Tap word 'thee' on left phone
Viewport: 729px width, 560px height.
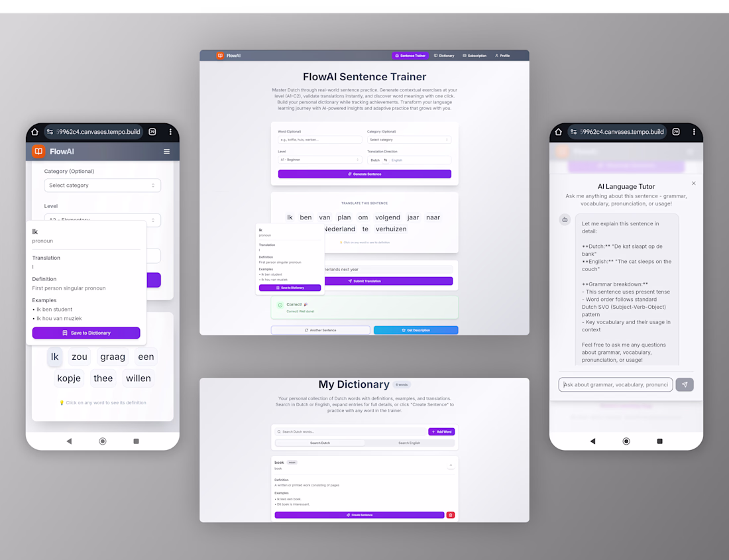pyautogui.click(x=103, y=378)
